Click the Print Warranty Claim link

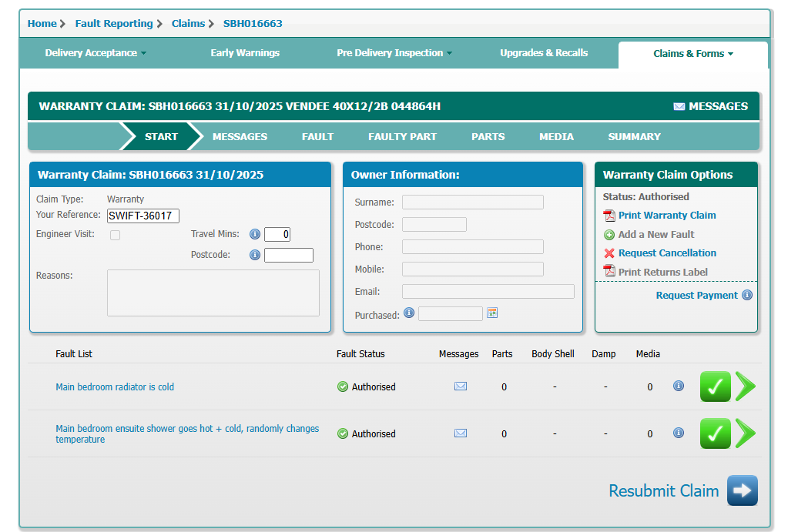pos(666,216)
